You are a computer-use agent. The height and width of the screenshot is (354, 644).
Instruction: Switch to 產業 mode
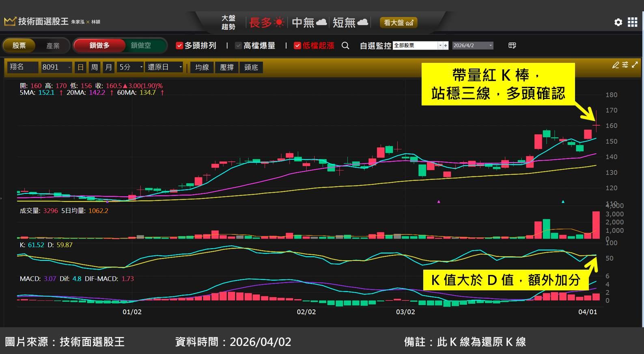pyautogui.click(x=53, y=45)
